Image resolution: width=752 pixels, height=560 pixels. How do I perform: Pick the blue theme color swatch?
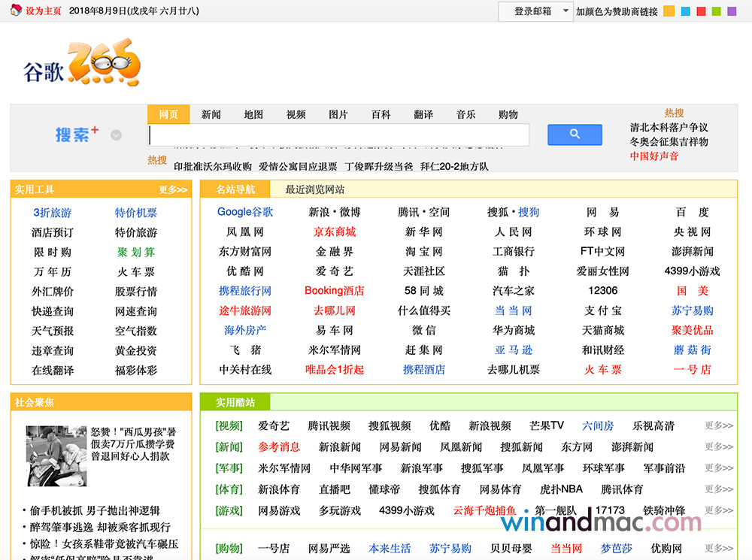[685, 11]
